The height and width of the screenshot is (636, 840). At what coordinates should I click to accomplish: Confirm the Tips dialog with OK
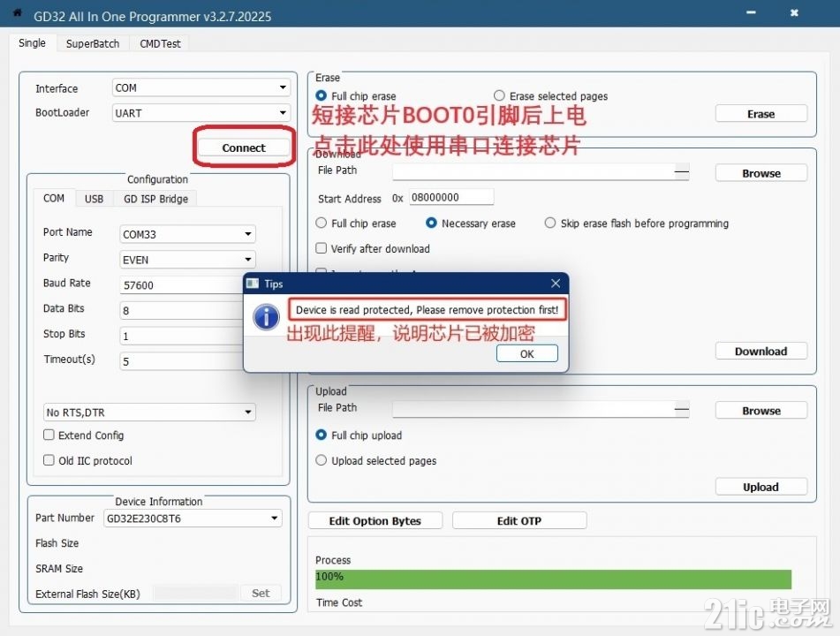pos(527,353)
